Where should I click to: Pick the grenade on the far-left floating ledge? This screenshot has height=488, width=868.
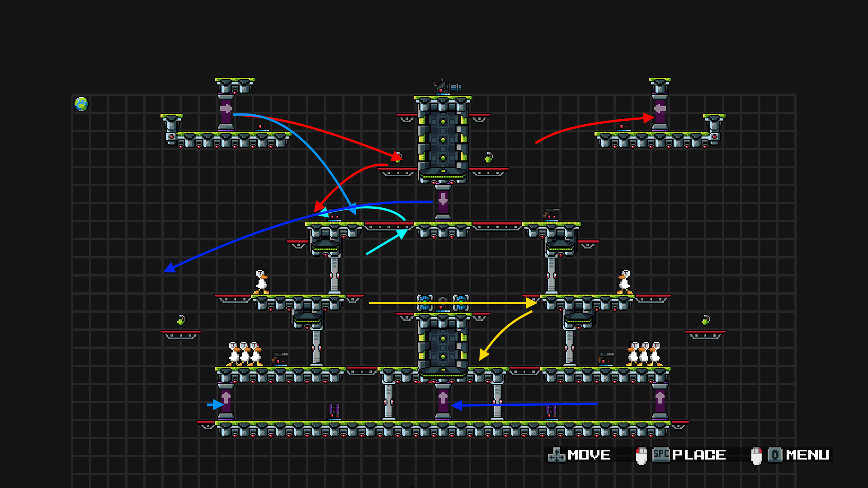[181, 320]
